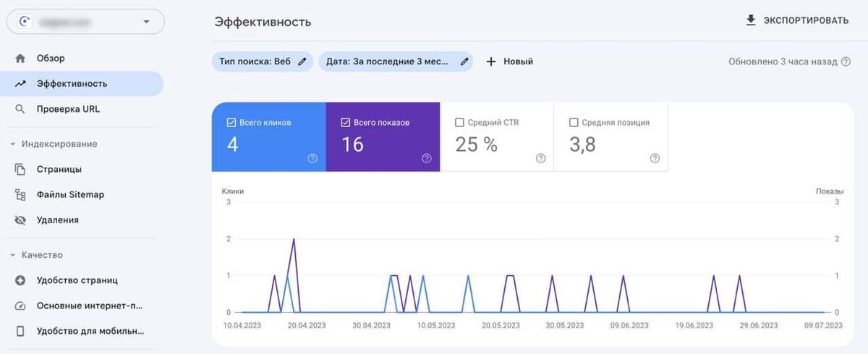
Task: Open the property selector dropdown
Action: click(x=85, y=22)
